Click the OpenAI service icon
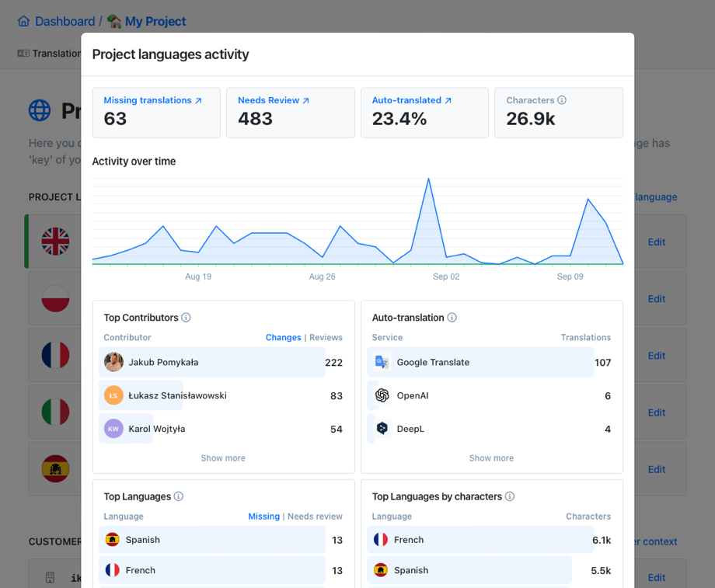The image size is (715, 588). [x=382, y=395]
